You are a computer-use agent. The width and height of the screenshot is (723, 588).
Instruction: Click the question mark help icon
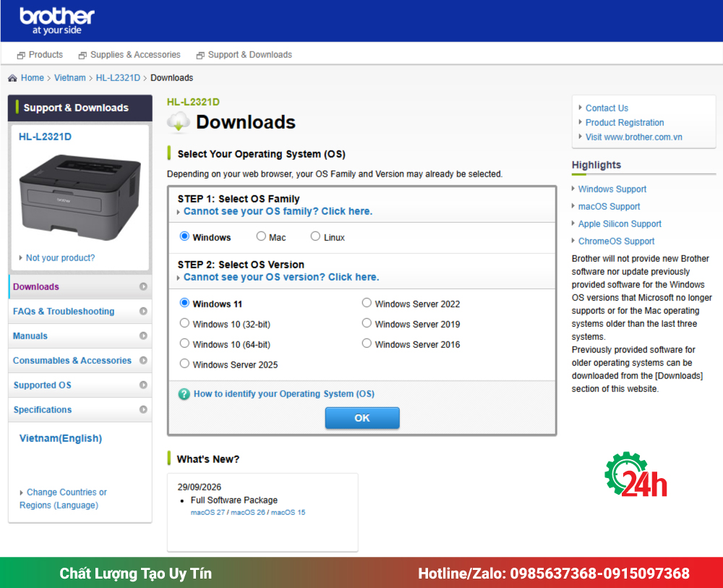184,394
